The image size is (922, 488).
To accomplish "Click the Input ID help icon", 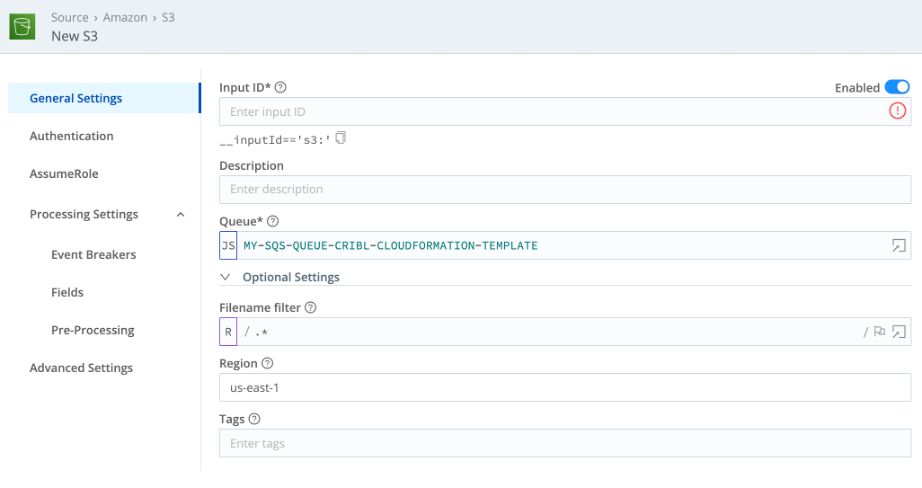I will click(281, 88).
